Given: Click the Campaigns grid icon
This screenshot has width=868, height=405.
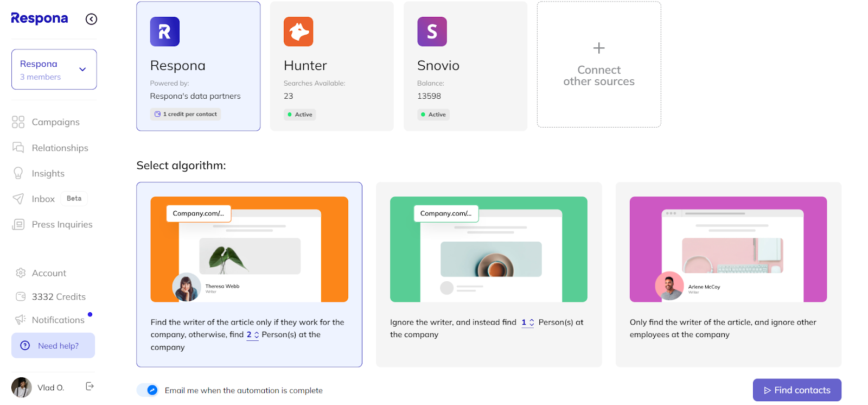Looking at the screenshot, I should (18, 122).
